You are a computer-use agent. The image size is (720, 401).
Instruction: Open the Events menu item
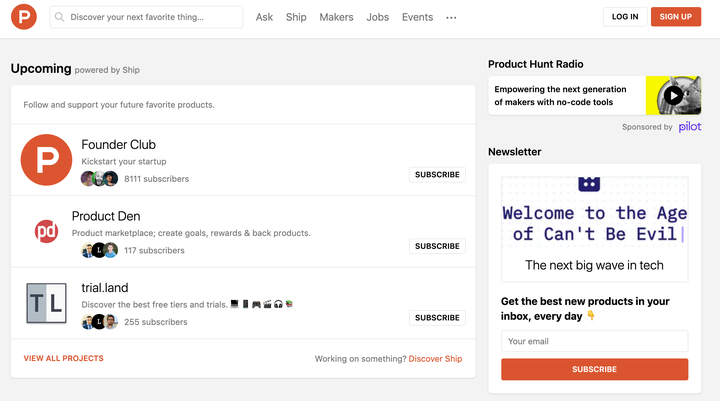(417, 17)
